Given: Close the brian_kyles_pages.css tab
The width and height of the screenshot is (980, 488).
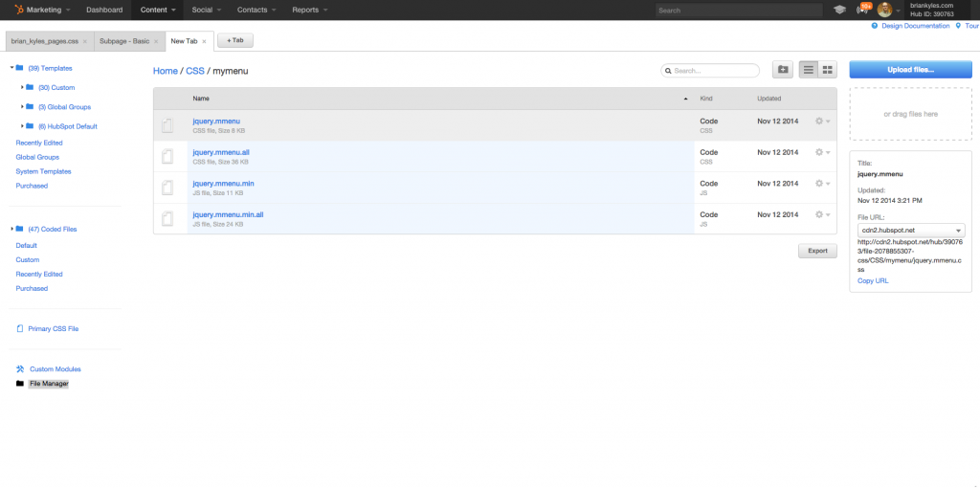Looking at the screenshot, I should (85, 41).
